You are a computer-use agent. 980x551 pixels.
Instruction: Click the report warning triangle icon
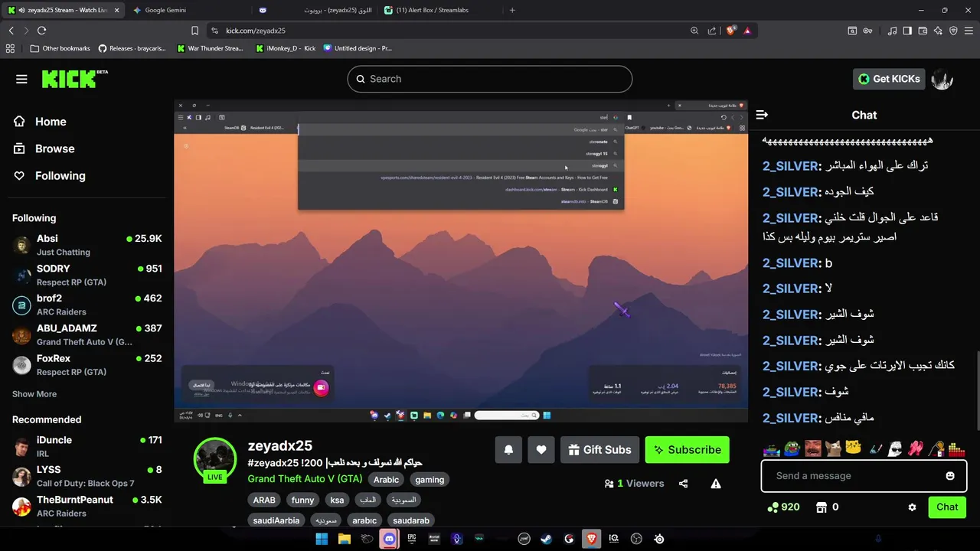coord(716,484)
